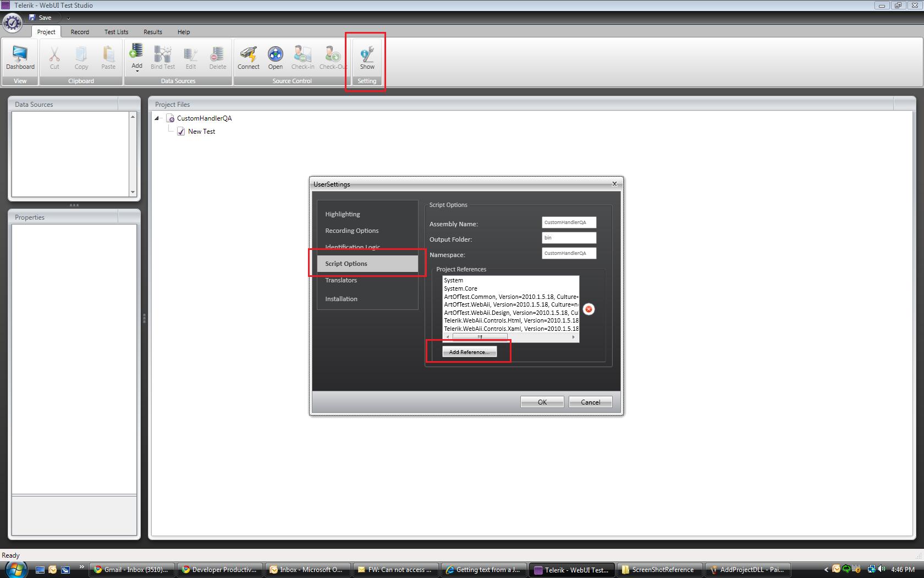The image size is (924, 578).
Task: Open the Results ribbon tab
Action: (153, 32)
